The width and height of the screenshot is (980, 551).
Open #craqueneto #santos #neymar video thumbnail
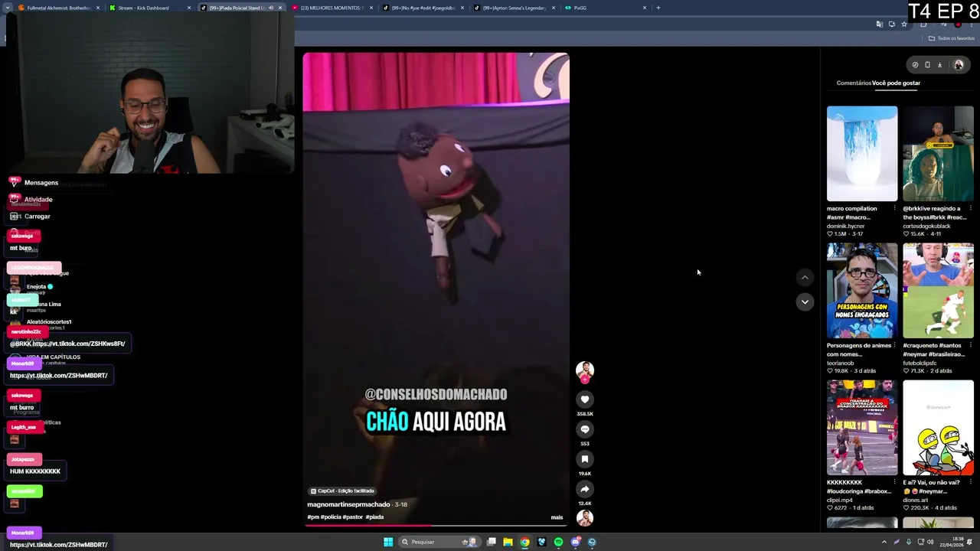(x=938, y=291)
